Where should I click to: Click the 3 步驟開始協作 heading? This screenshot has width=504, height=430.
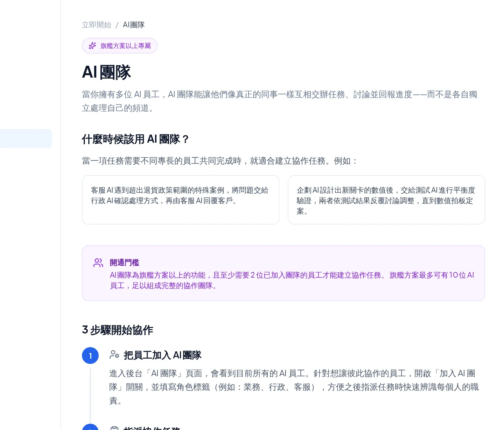[118, 330]
